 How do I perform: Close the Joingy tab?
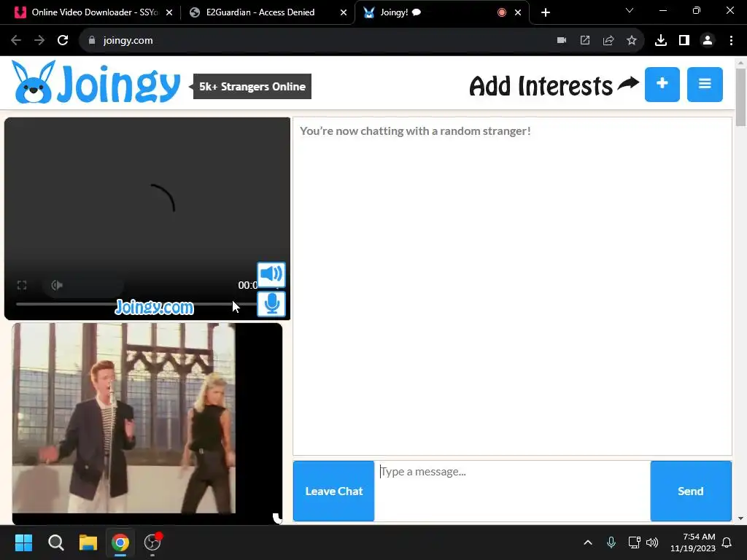coord(518,12)
